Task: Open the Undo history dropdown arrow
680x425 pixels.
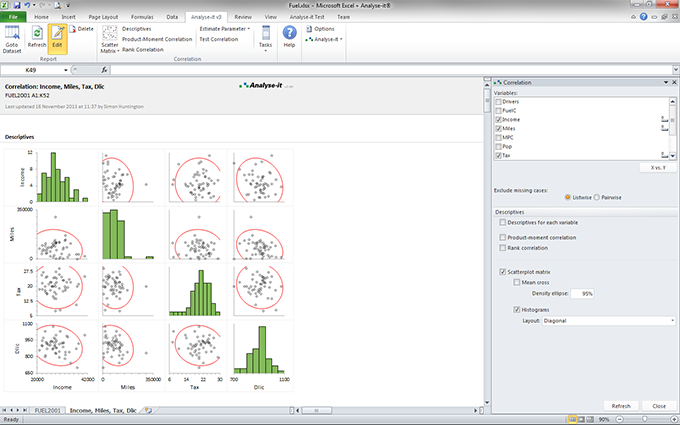Action: [x=34, y=5]
